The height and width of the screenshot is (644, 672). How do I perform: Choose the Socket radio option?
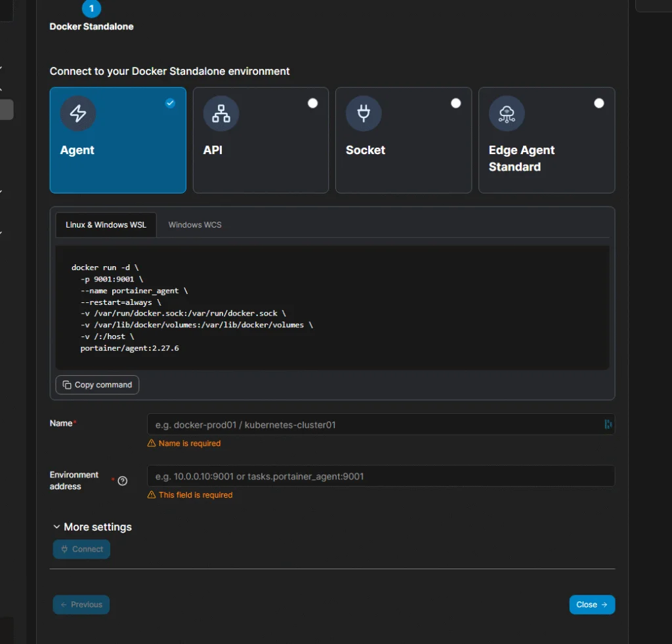click(456, 103)
